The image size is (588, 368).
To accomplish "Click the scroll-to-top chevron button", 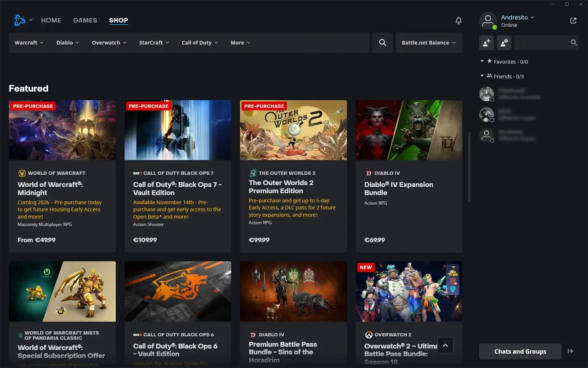I will (445, 345).
